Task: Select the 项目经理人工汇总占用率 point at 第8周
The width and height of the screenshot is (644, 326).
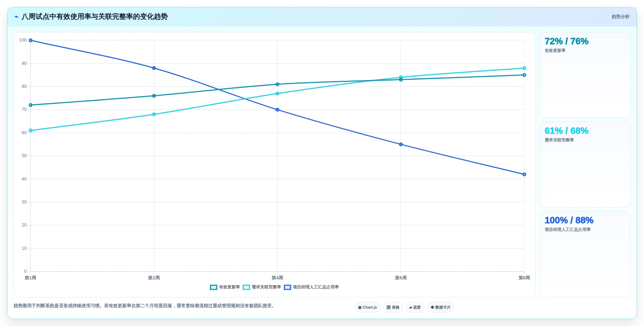Action: click(524, 174)
